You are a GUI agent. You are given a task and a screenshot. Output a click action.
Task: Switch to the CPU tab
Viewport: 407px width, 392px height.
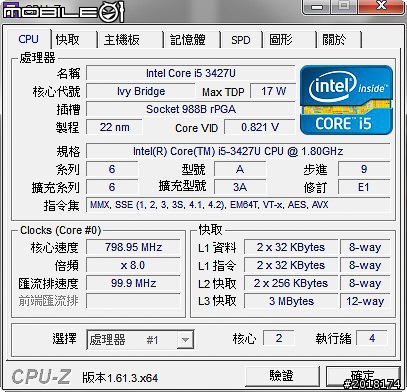pos(29,39)
